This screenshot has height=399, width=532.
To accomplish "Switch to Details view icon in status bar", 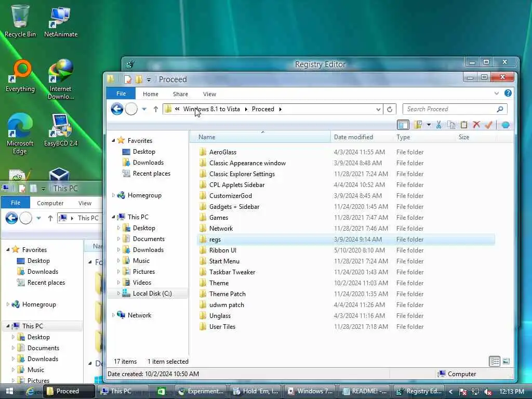I will point(495,362).
